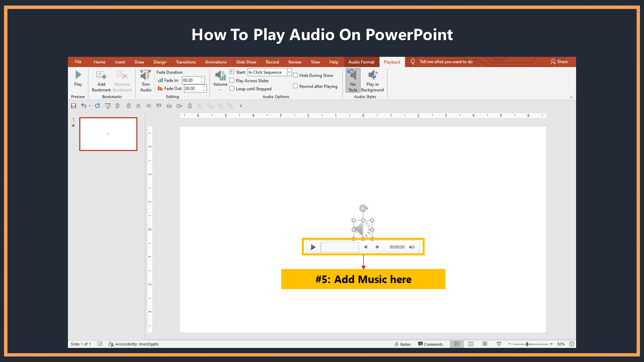Image resolution: width=644 pixels, height=362 pixels.
Task: Click the Align Top icon in quick access toolbar
Action: 159,106
